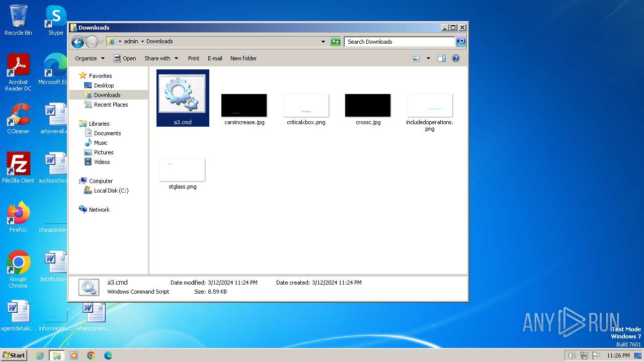This screenshot has width=644, height=362.
Task: Click the Google Chrome desktop icon
Action: 18,269
